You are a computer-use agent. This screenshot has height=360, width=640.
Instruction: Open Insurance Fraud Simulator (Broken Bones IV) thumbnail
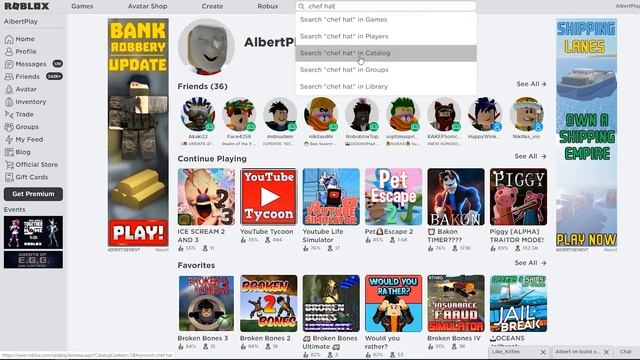[x=456, y=303]
